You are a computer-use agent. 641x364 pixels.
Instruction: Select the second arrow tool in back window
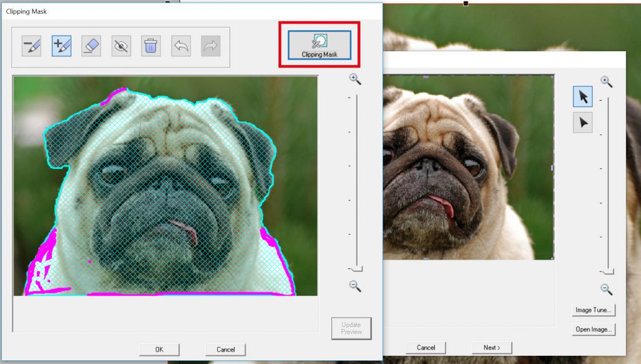tap(583, 123)
